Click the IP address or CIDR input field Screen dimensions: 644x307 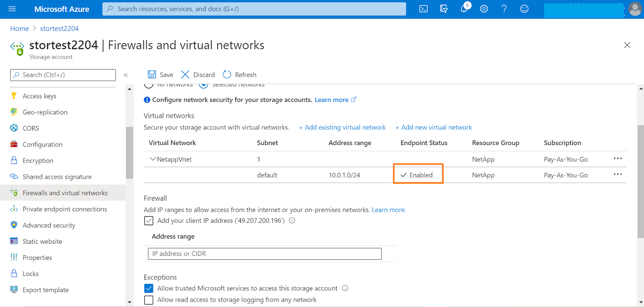pos(264,254)
